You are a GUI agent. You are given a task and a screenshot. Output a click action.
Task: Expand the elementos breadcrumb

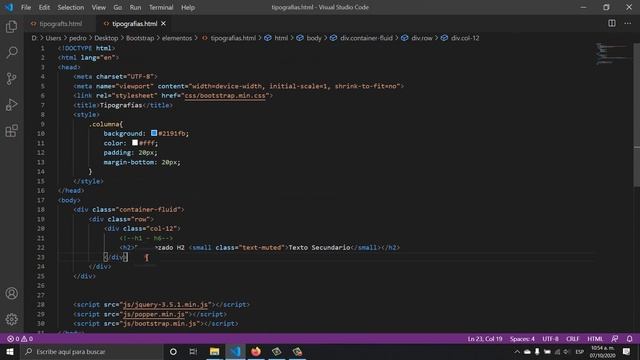tap(177, 38)
